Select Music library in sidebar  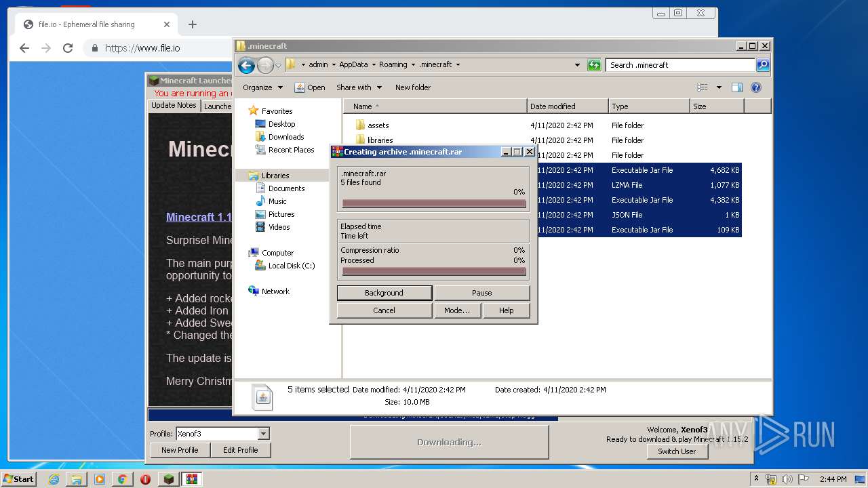pyautogui.click(x=277, y=201)
